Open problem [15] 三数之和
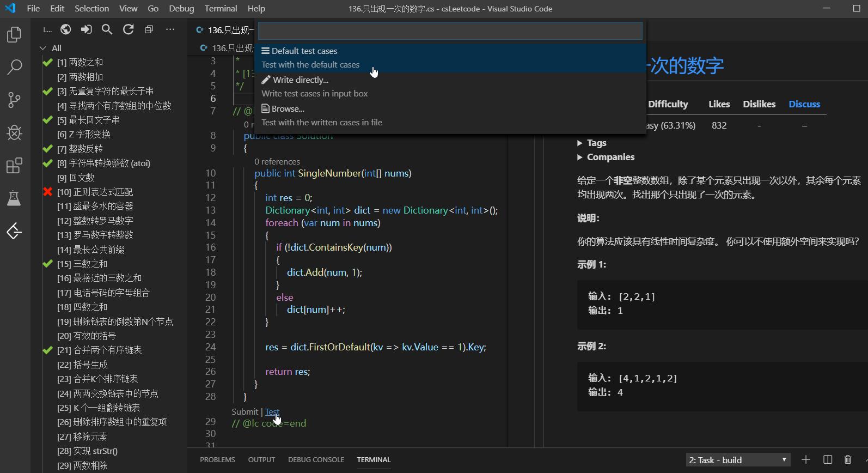Viewport: 868px width, 473px height. coord(83,264)
